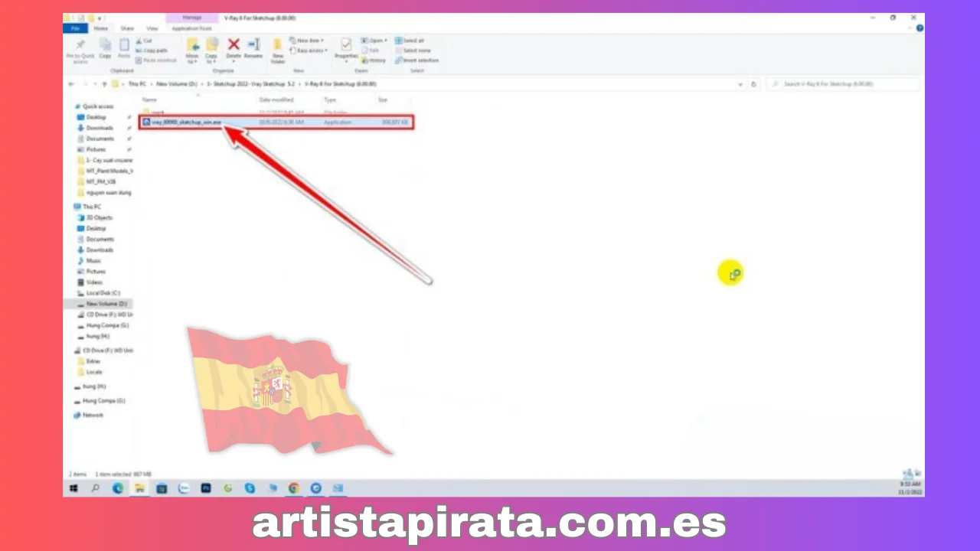
Task: Click Select all in the ribbon
Action: tap(410, 41)
